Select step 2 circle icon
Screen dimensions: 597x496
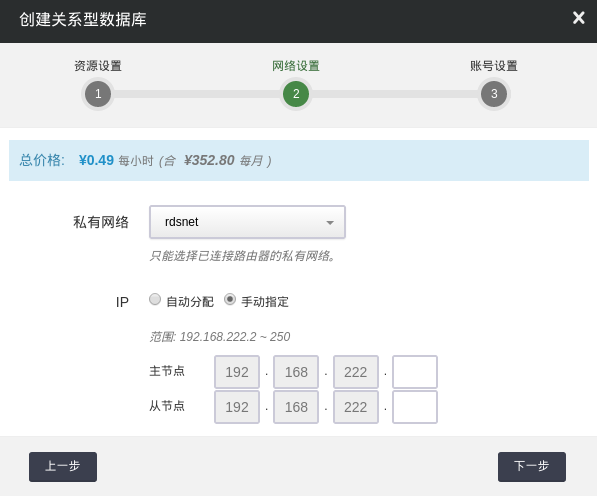tap(296, 94)
